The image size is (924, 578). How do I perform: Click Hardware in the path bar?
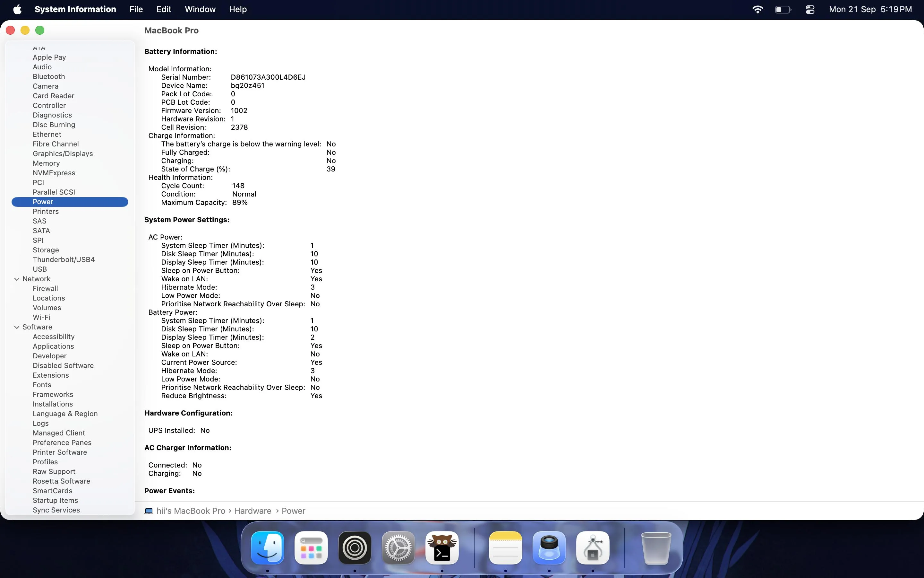[252, 511]
